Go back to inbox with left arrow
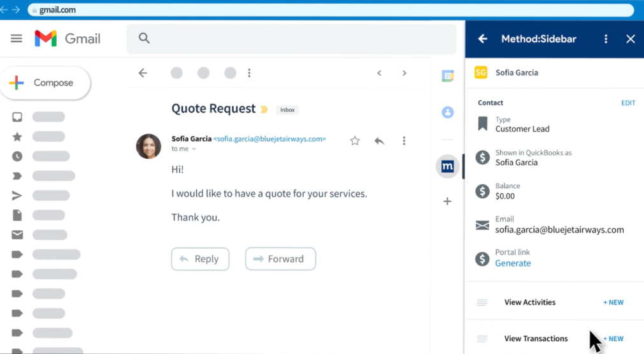This screenshot has height=354, width=644. (x=143, y=73)
